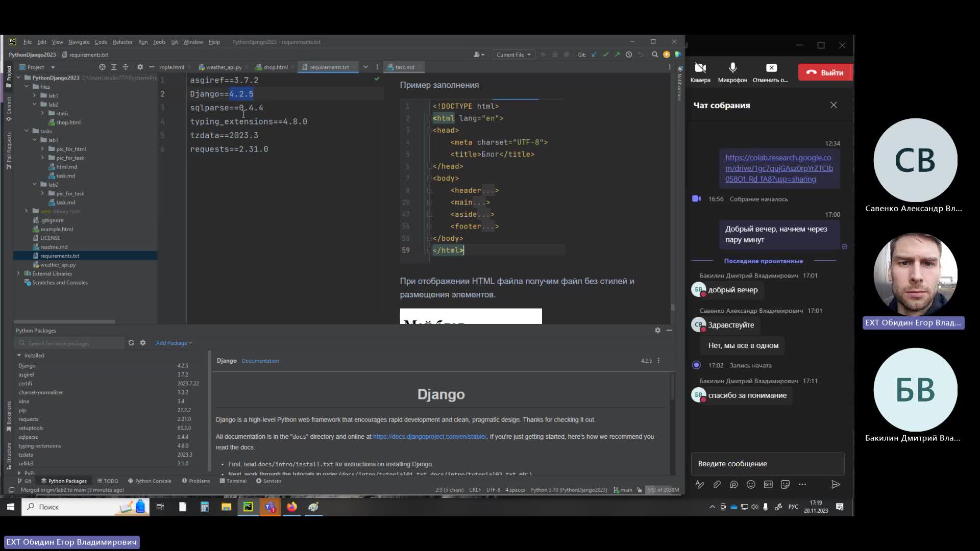This screenshot has height=551, width=980.
Task: Stop screen sharing in Teams (Отменить)
Action: click(771, 72)
